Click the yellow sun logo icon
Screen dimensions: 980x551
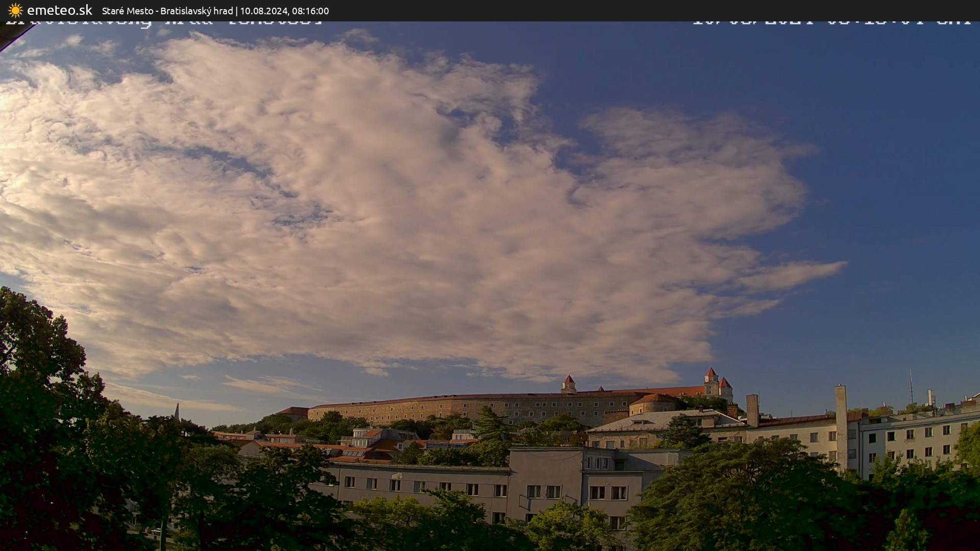click(15, 10)
